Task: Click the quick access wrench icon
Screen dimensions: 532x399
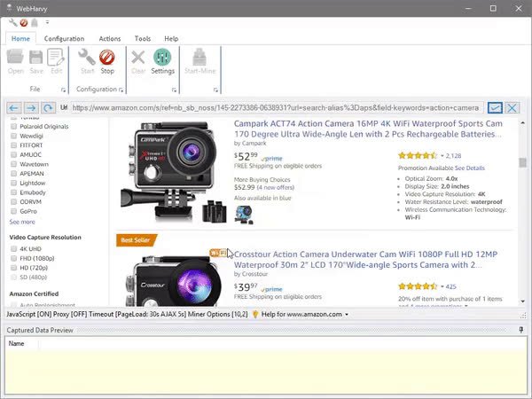Action: click(x=13, y=23)
